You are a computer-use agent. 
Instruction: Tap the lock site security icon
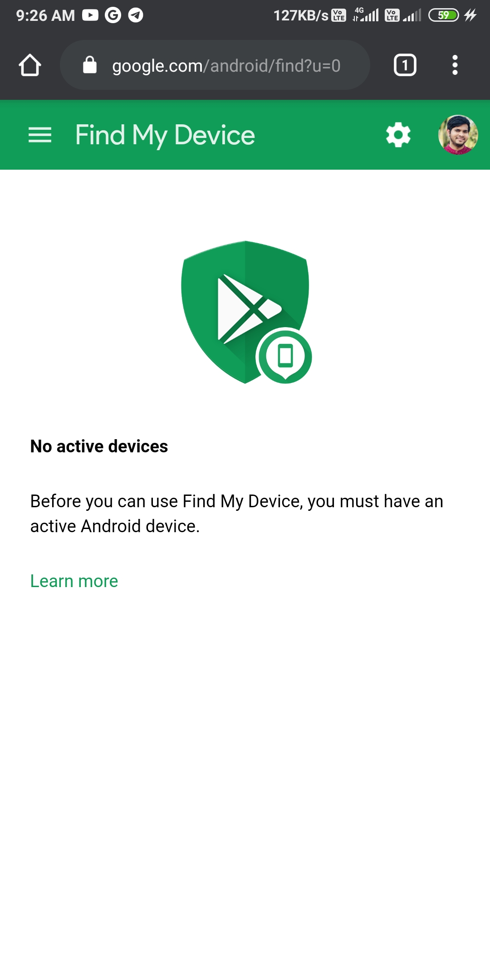pyautogui.click(x=90, y=65)
